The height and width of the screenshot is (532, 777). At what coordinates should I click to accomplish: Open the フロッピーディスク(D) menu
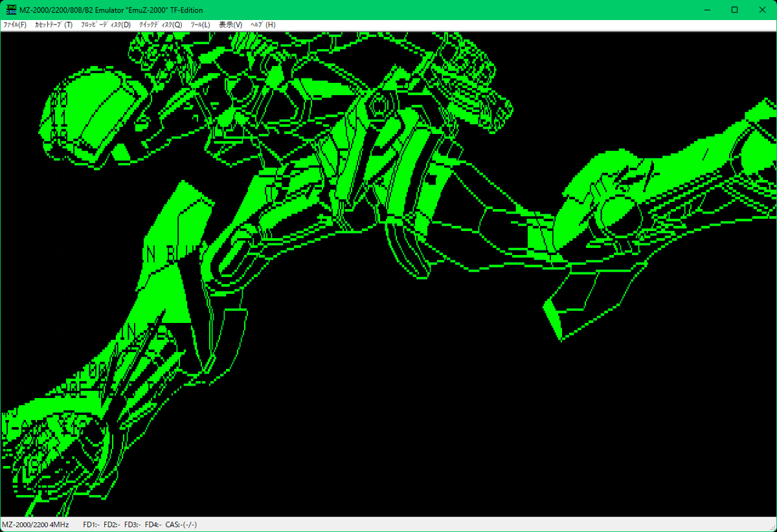106,25
